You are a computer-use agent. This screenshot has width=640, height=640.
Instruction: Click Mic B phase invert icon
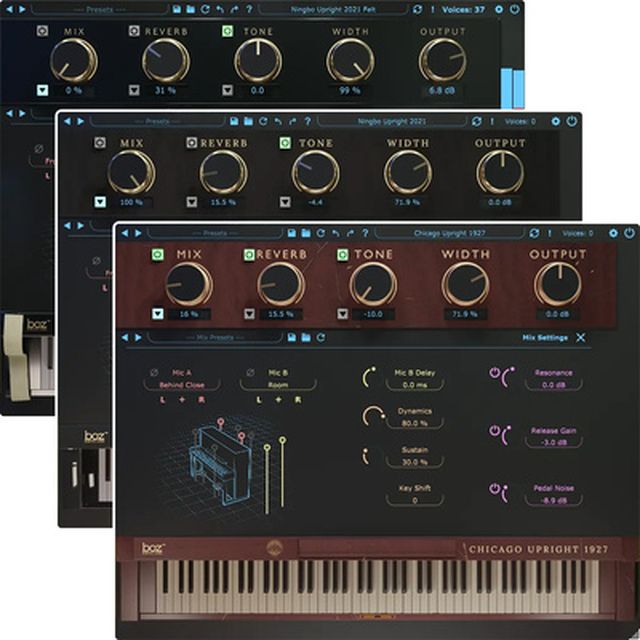pyautogui.click(x=251, y=372)
